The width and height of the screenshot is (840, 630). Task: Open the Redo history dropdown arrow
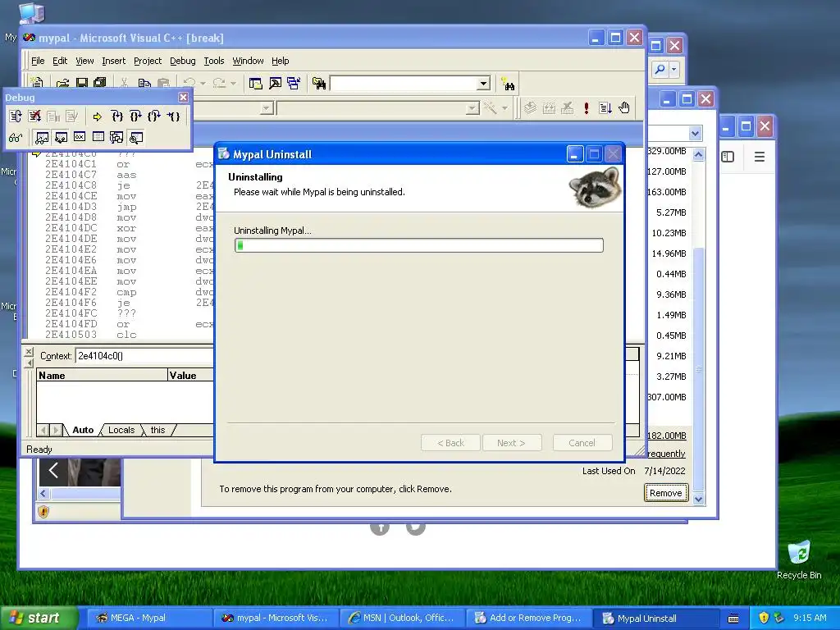click(233, 84)
